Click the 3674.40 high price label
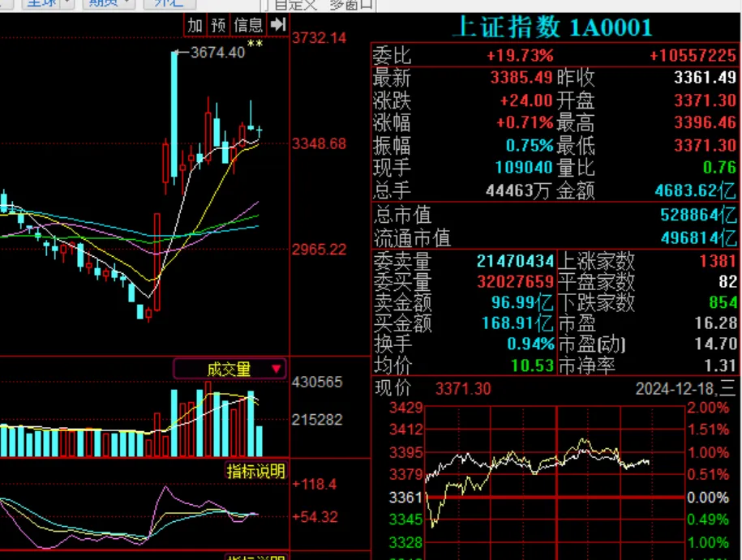Viewport: 742px width, 560px height. point(217,52)
